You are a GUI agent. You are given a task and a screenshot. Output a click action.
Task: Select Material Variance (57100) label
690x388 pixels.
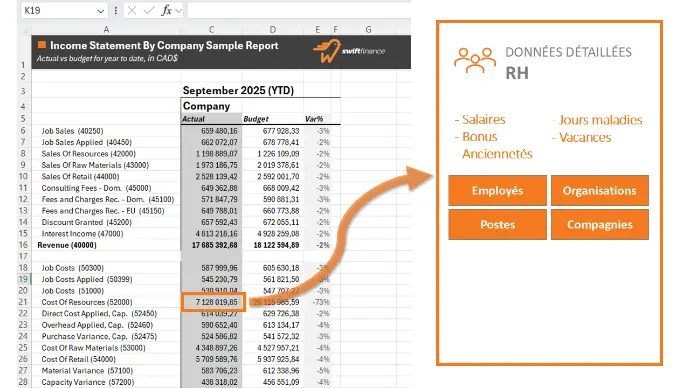click(x=87, y=371)
